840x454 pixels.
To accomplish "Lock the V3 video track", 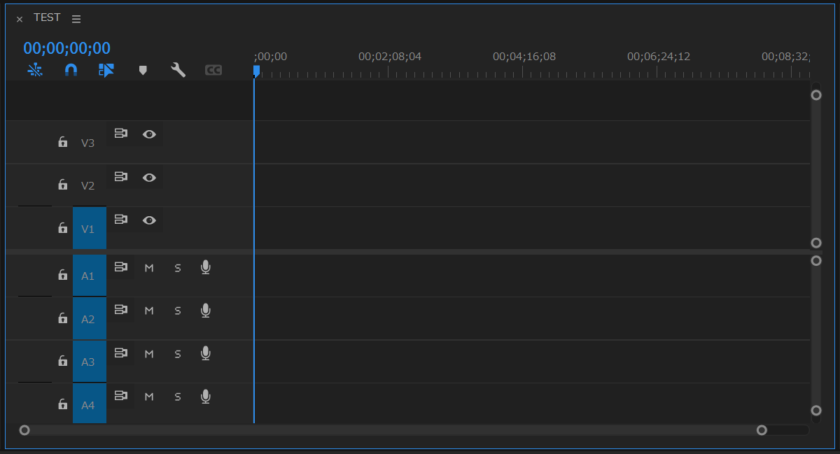I will [62, 143].
